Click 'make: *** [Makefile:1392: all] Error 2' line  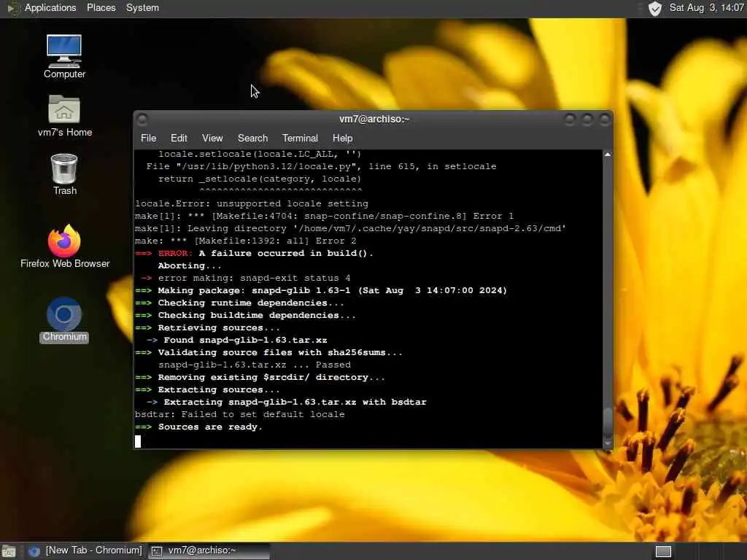coord(245,241)
